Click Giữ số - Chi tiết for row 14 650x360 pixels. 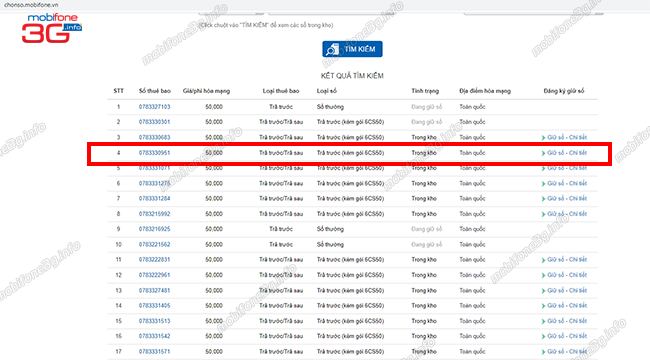(x=564, y=306)
